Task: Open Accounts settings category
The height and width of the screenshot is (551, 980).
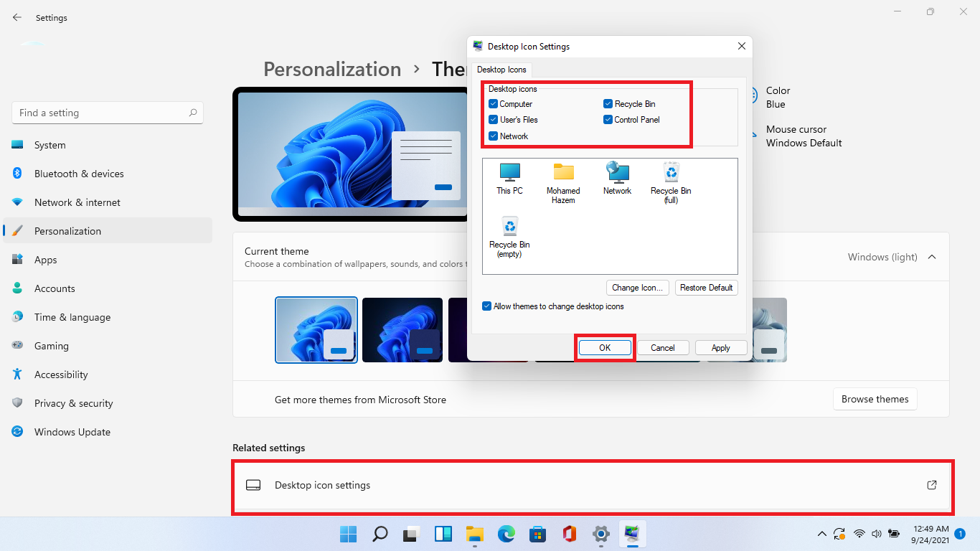Action: point(108,288)
